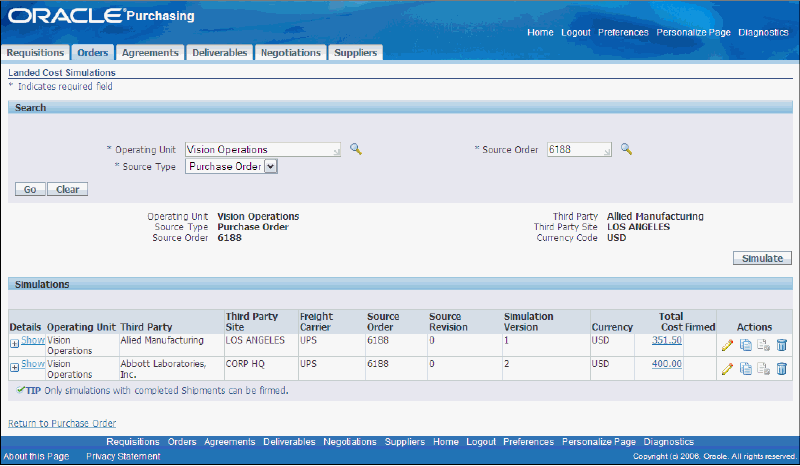
Task: Click Personalize Page in the footer navigation
Action: [x=599, y=442]
